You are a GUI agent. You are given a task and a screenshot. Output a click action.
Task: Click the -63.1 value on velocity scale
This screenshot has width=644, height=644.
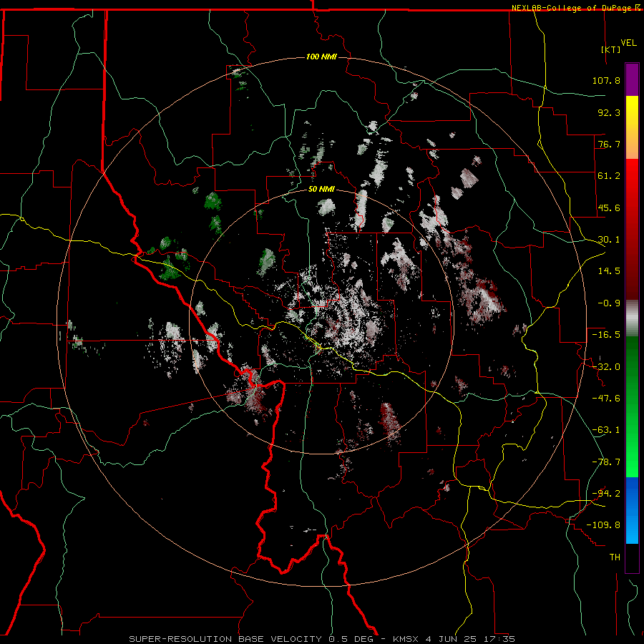(606, 430)
